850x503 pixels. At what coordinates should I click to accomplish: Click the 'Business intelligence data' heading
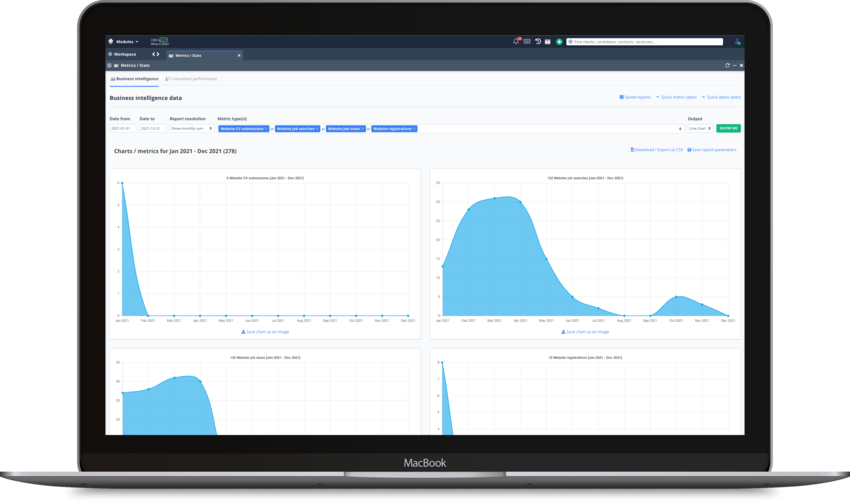(146, 98)
